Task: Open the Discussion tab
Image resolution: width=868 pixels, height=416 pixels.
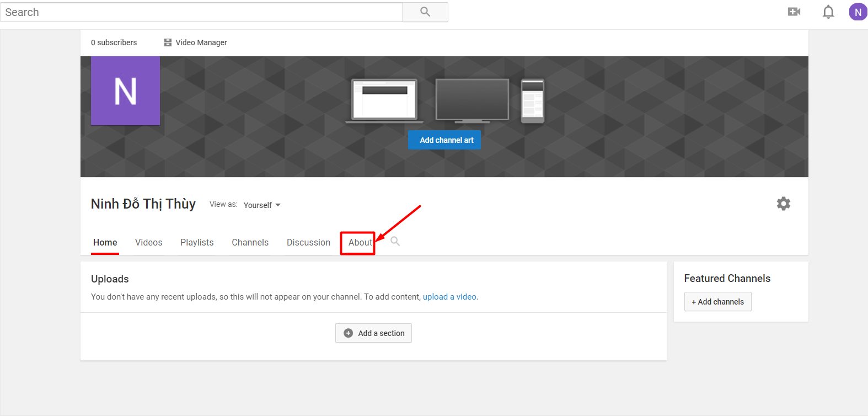Action: click(x=308, y=242)
